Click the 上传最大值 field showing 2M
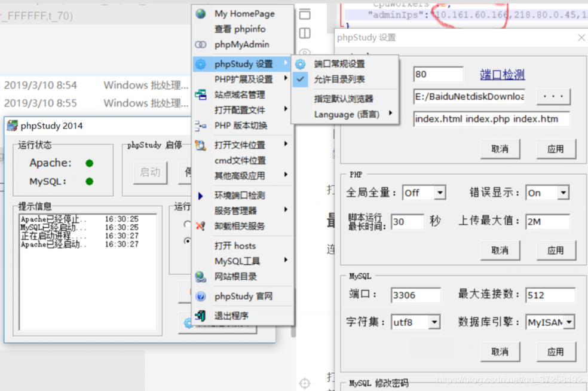Viewport: 588px width, 391px height. [547, 222]
